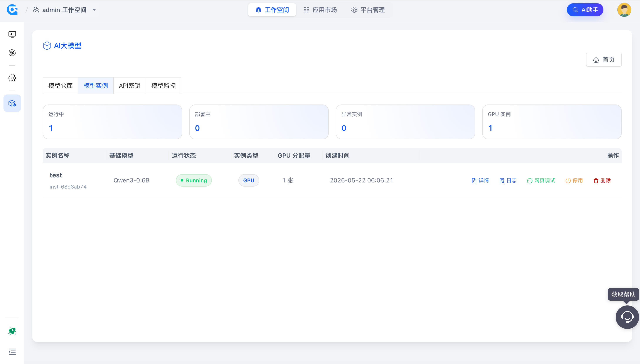Screen dimensions: 640x364
Task: Open the admin workspace dropdown arrow
Action: (94, 10)
